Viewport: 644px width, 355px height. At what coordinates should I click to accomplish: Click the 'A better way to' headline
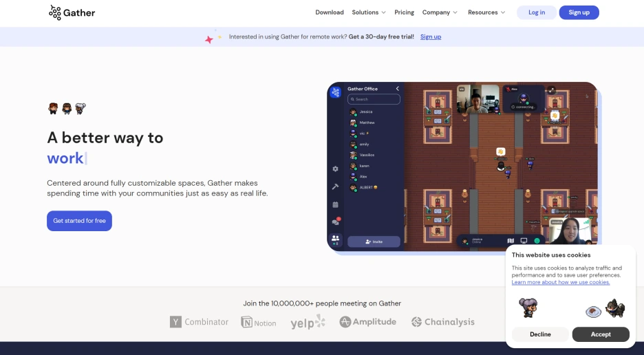pos(105,138)
